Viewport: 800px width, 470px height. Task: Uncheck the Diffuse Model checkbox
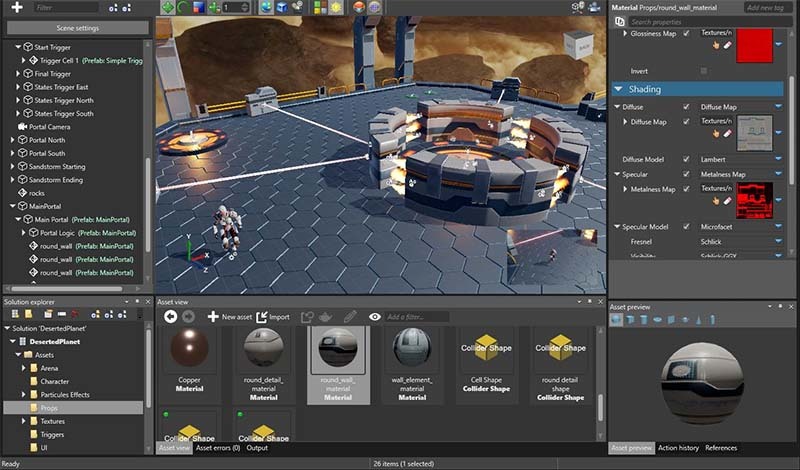pyautogui.click(x=686, y=159)
